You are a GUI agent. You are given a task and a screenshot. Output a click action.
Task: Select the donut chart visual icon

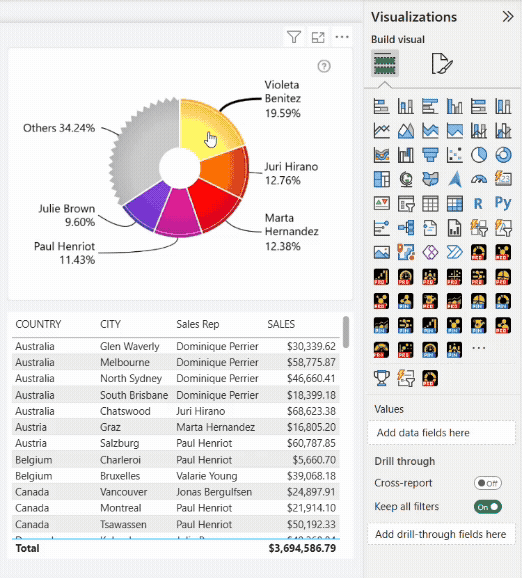tap(503, 155)
